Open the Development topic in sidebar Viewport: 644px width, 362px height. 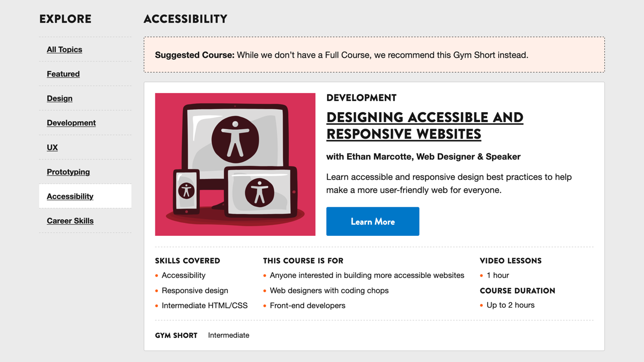[x=71, y=123]
